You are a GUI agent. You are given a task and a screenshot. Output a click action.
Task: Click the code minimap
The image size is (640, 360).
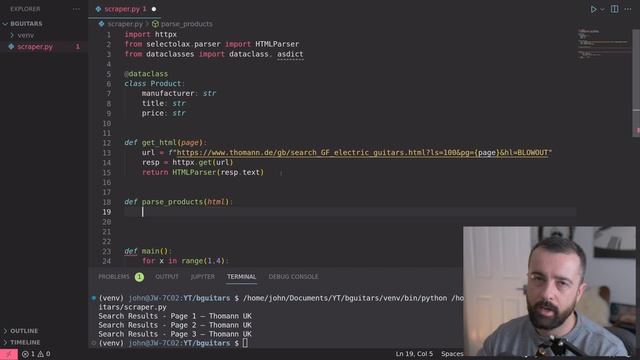[x=603, y=44]
